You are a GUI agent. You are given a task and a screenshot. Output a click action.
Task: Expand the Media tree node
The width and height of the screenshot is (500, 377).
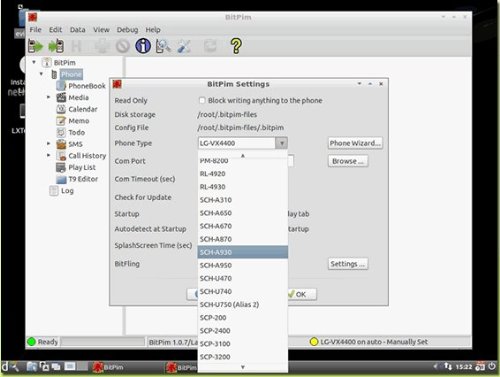[49, 97]
